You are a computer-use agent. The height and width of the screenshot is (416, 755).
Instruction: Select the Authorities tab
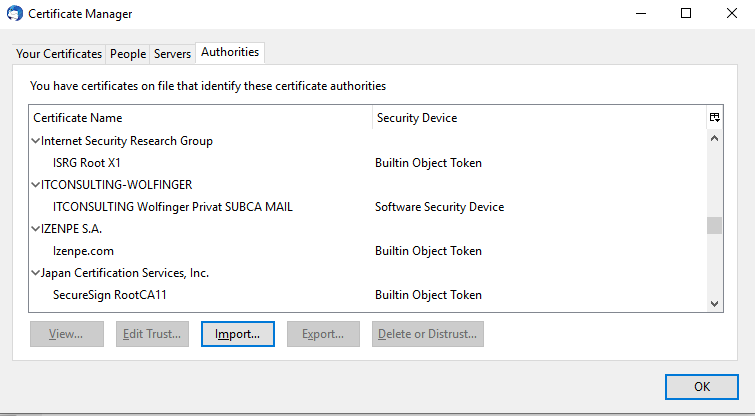[x=230, y=52]
